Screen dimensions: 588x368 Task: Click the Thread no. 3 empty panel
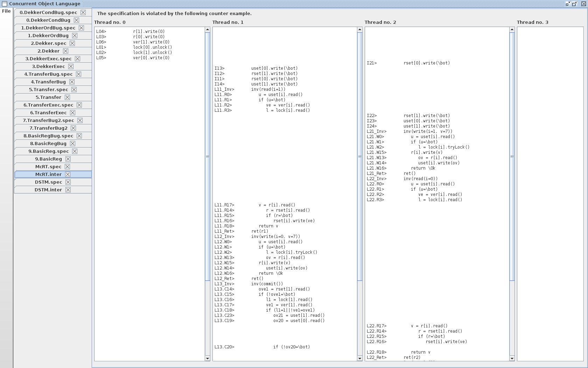click(x=550, y=194)
